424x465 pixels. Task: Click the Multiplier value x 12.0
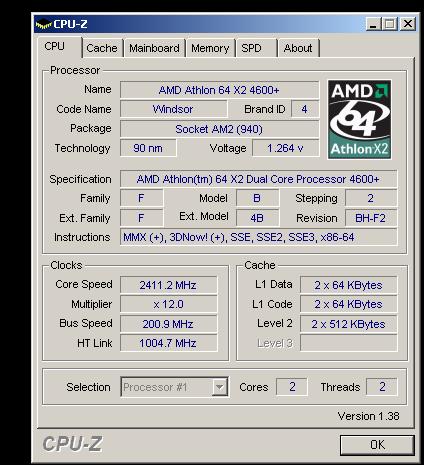168,304
